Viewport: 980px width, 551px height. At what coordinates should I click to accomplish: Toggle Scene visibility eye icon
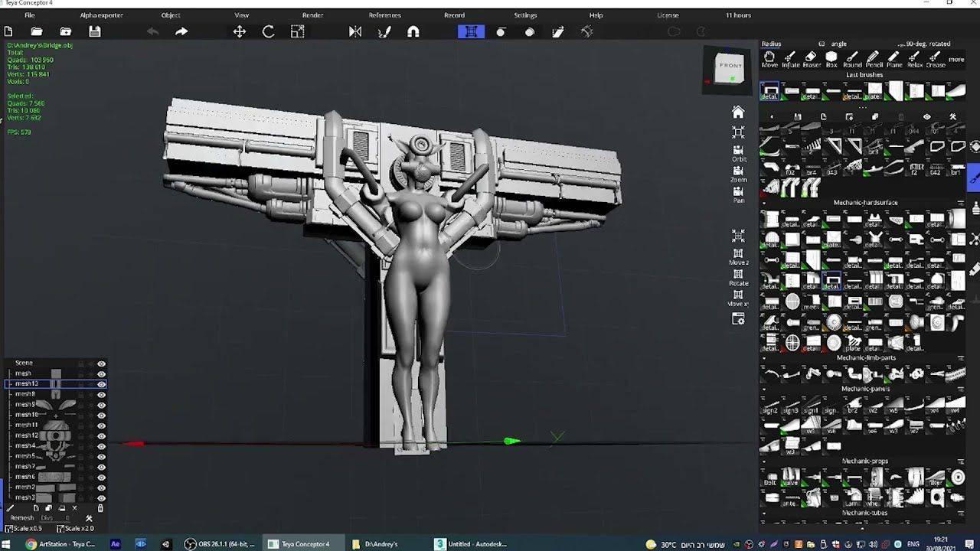[x=101, y=364]
